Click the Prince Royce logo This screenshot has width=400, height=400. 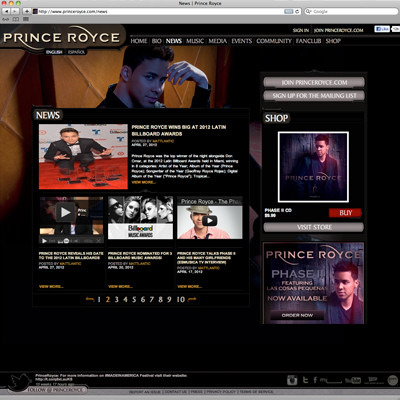61,37
